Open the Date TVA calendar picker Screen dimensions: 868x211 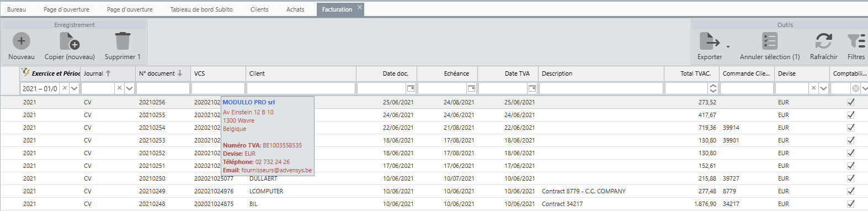(x=532, y=88)
